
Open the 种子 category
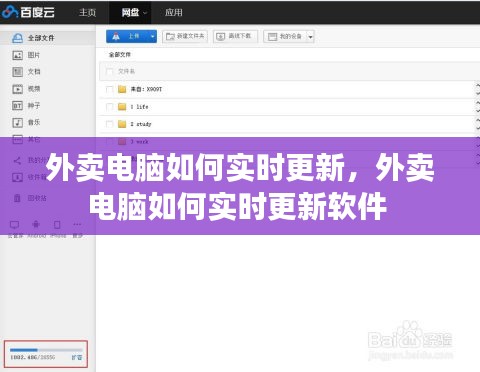[34, 106]
